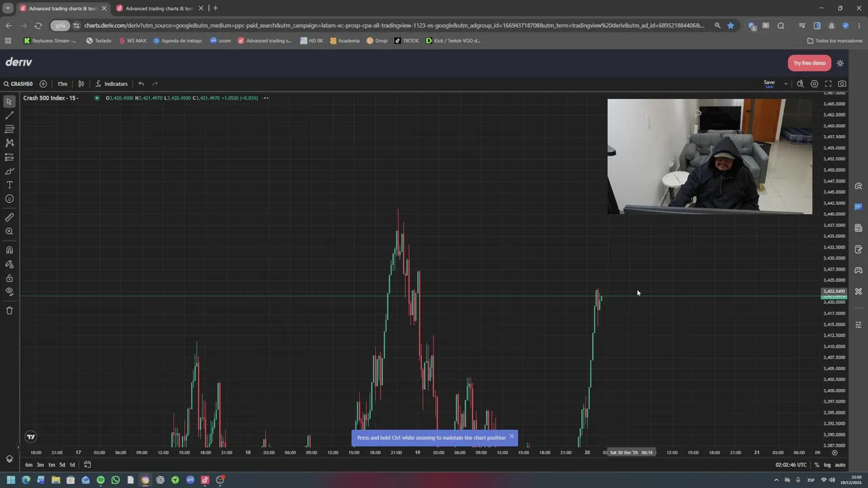Image resolution: width=868 pixels, height=488 pixels.
Task: Toggle stay in drawing mode pencil-lock icon
Action: [9, 264]
